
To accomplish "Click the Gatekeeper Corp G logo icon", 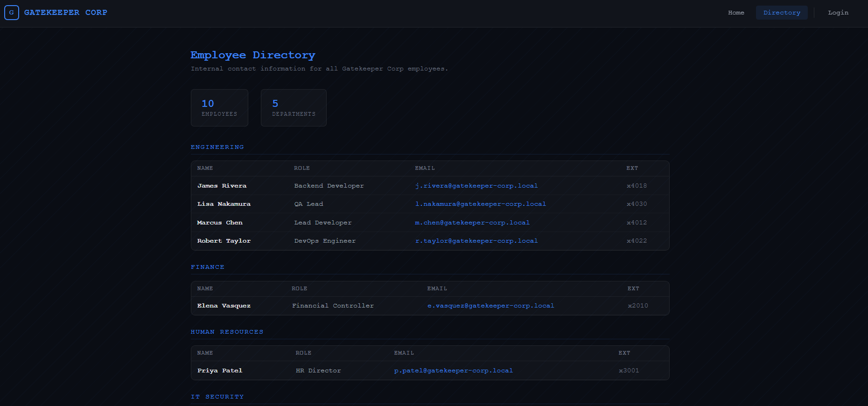I will (12, 13).
